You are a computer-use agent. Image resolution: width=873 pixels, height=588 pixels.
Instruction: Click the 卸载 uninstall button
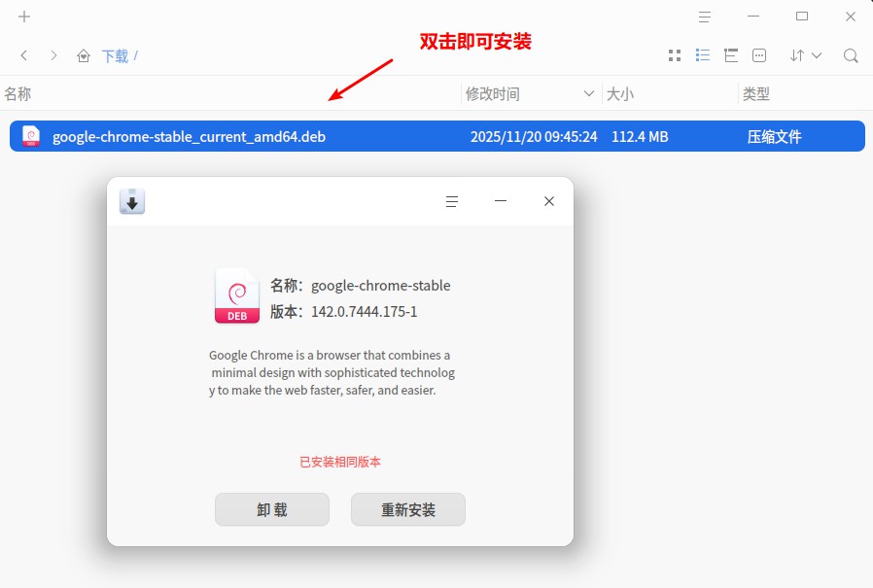(272, 509)
